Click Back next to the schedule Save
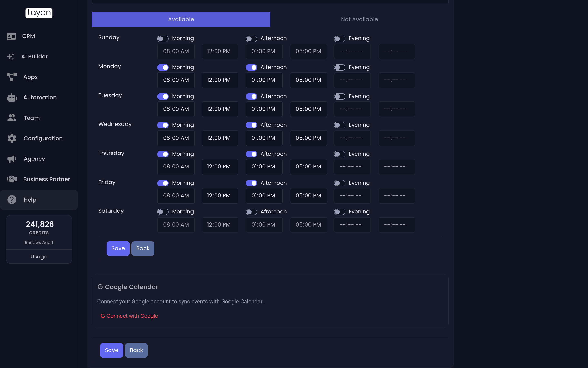This screenshot has height=368, width=588. pos(143,248)
